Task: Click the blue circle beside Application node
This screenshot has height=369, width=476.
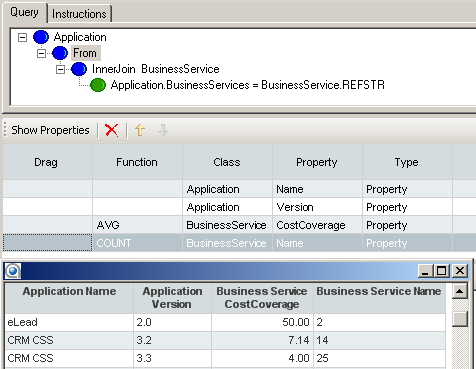Action: pyautogui.click(x=41, y=37)
